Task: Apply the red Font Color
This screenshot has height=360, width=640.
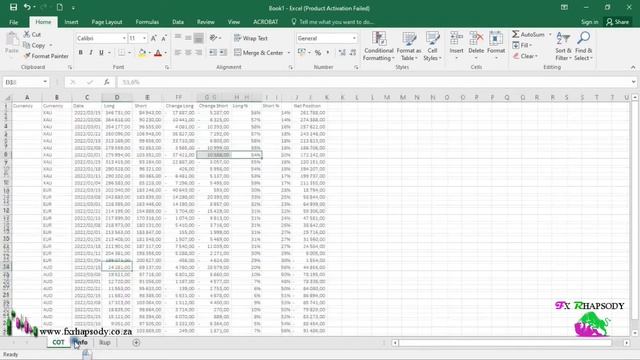Action: (x=158, y=53)
